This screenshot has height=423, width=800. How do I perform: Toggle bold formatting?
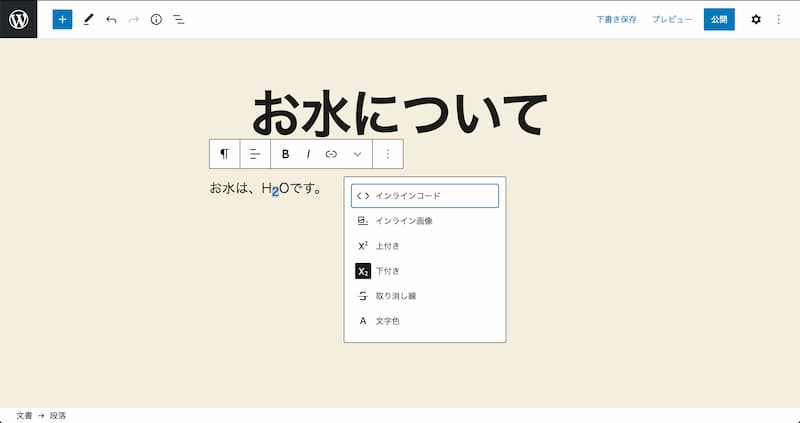(286, 154)
